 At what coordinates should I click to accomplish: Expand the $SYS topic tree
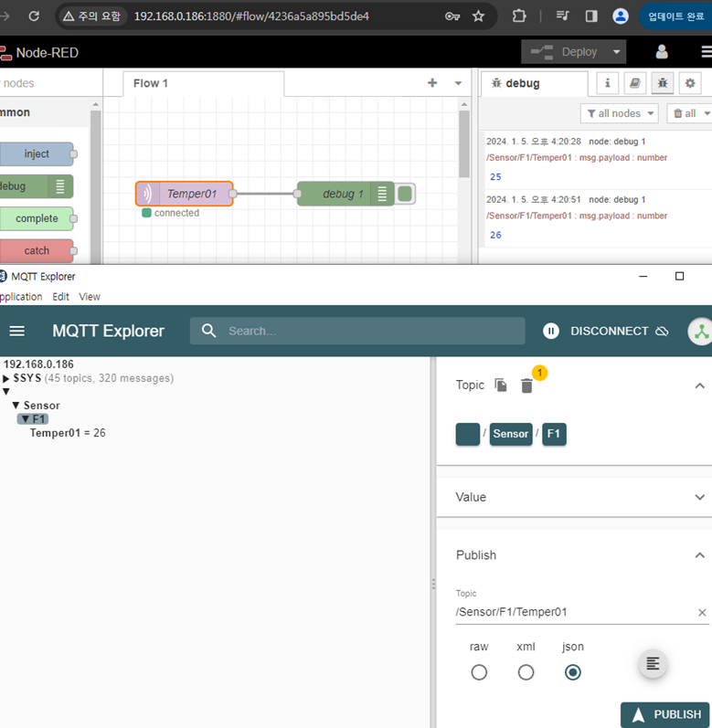pyautogui.click(x=6, y=378)
